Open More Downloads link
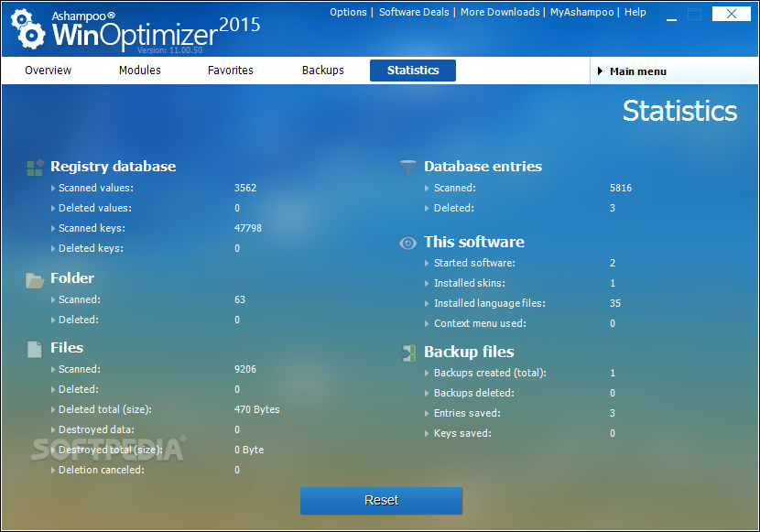760x532 pixels. 500,12
